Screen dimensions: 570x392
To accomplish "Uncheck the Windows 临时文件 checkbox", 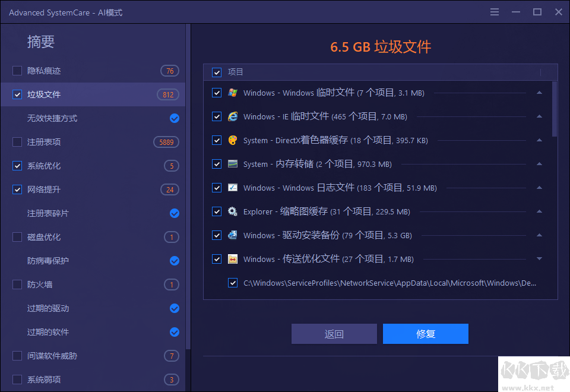I will (217, 93).
